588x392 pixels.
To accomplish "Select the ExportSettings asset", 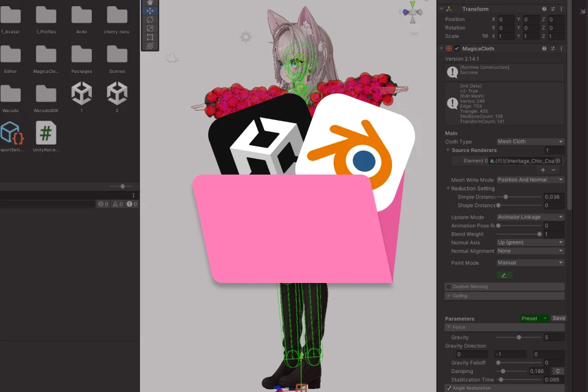I will click(12, 137).
